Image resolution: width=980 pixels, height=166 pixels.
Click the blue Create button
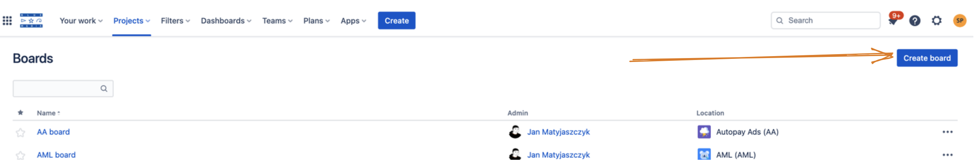point(396,21)
